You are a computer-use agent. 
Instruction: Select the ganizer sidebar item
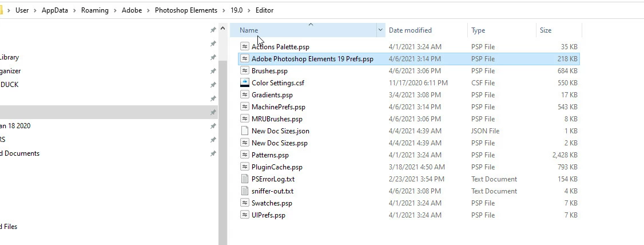tap(10, 71)
